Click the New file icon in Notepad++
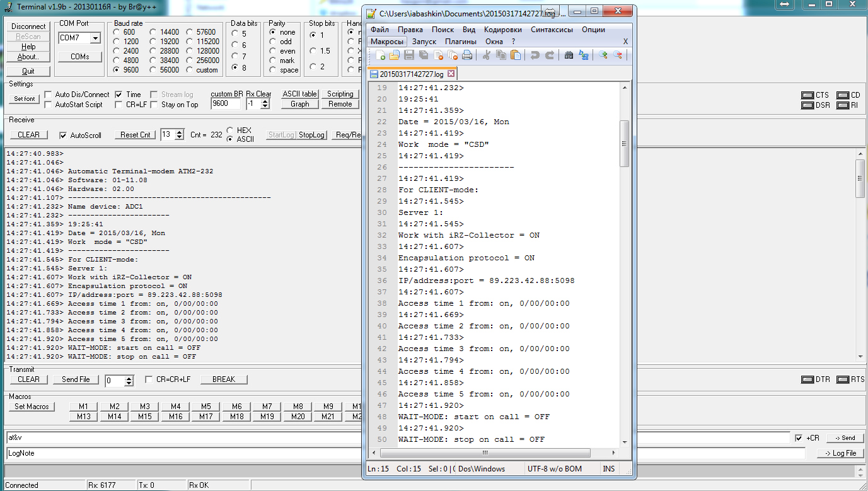868x491 pixels. (380, 55)
